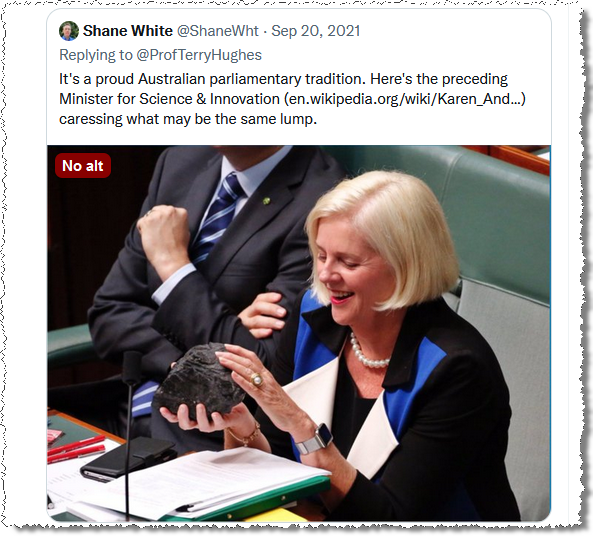This screenshot has height=536, width=593.
Task: Click the red pens on the desk
Action: point(76,448)
